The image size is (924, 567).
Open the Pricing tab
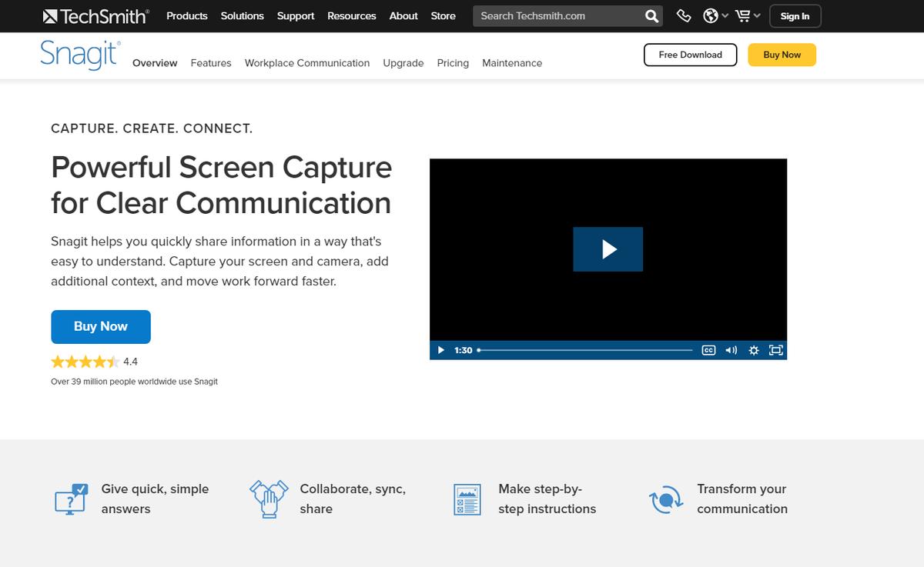(x=453, y=63)
